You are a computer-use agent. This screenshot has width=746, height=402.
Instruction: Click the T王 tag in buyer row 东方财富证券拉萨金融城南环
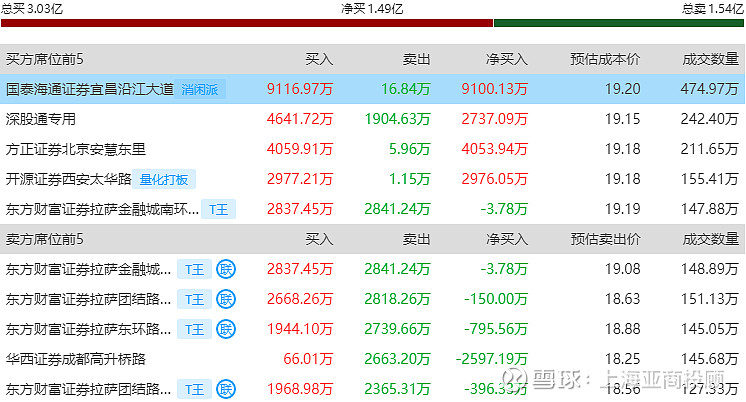[x=218, y=209]
